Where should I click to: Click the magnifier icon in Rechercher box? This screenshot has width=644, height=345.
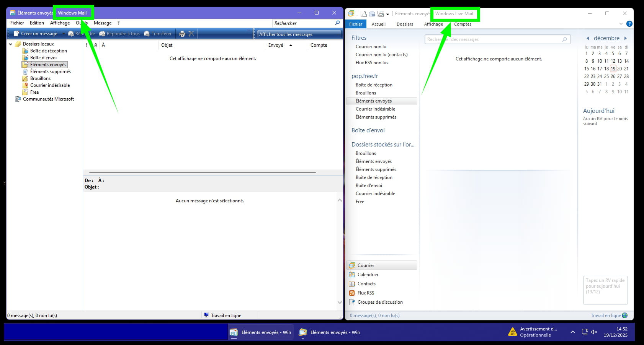(337, 23)
